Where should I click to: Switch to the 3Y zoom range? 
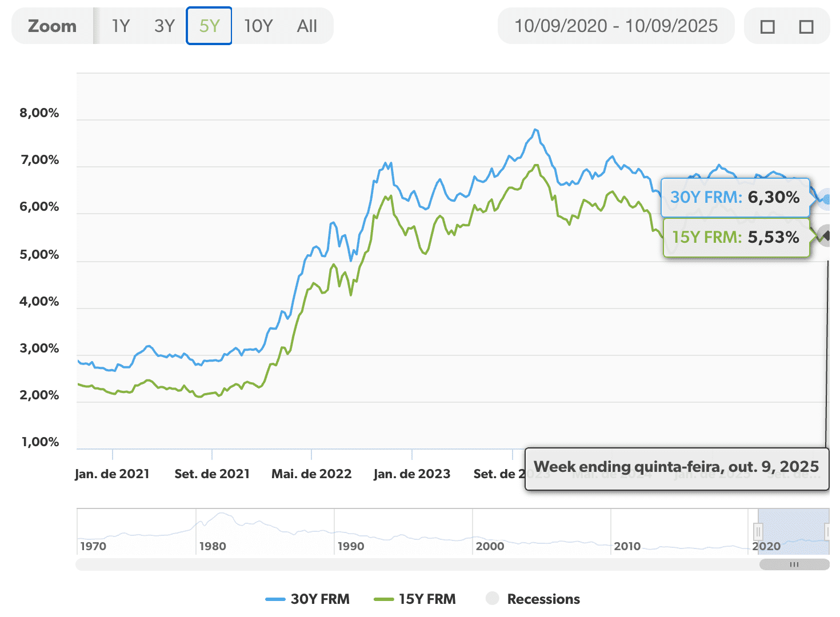point(165,26)
